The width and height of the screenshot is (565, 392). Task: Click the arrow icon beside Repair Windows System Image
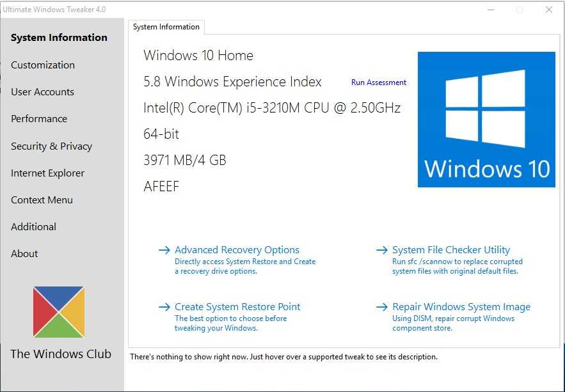(x=382, y=307)
